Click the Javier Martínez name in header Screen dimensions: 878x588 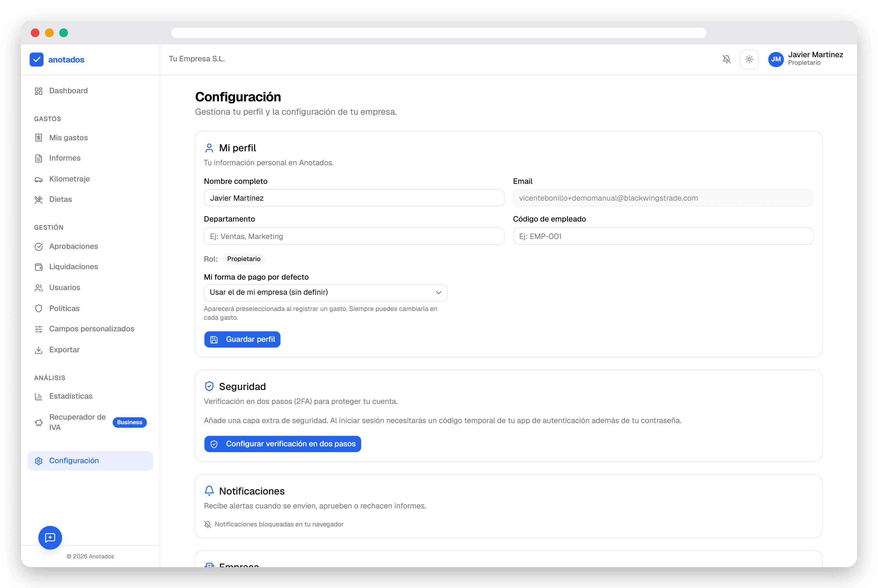[x=815, y=55]
